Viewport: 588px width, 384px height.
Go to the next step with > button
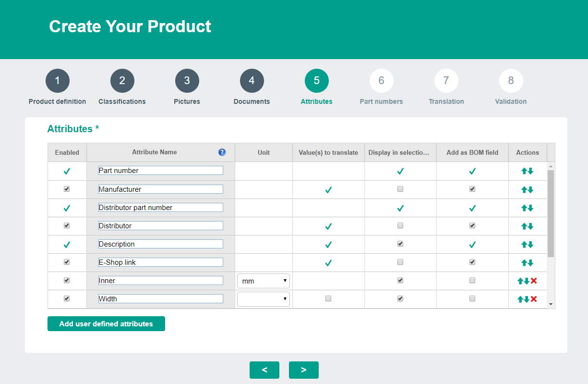(x=303, y=370)
